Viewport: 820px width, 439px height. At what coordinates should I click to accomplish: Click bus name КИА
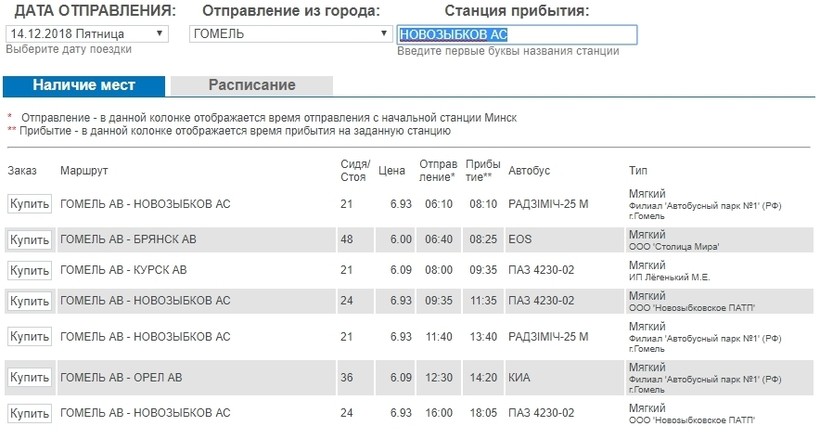pos(519,377)
